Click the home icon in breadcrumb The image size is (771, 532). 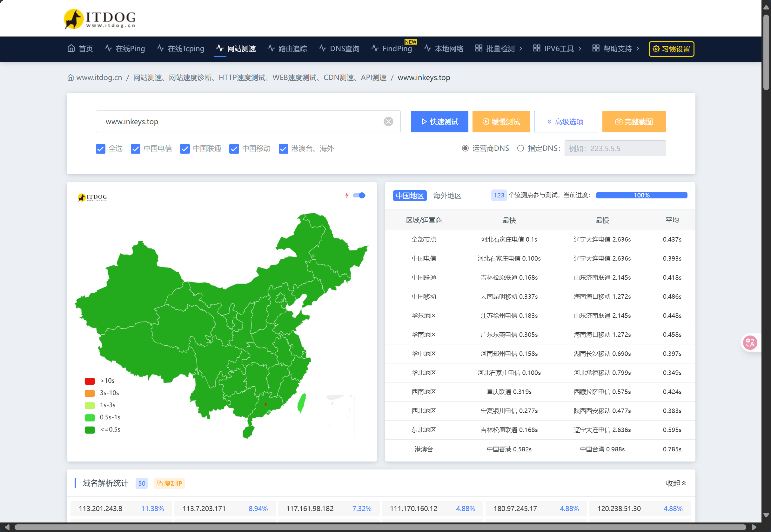click(70, 78)
